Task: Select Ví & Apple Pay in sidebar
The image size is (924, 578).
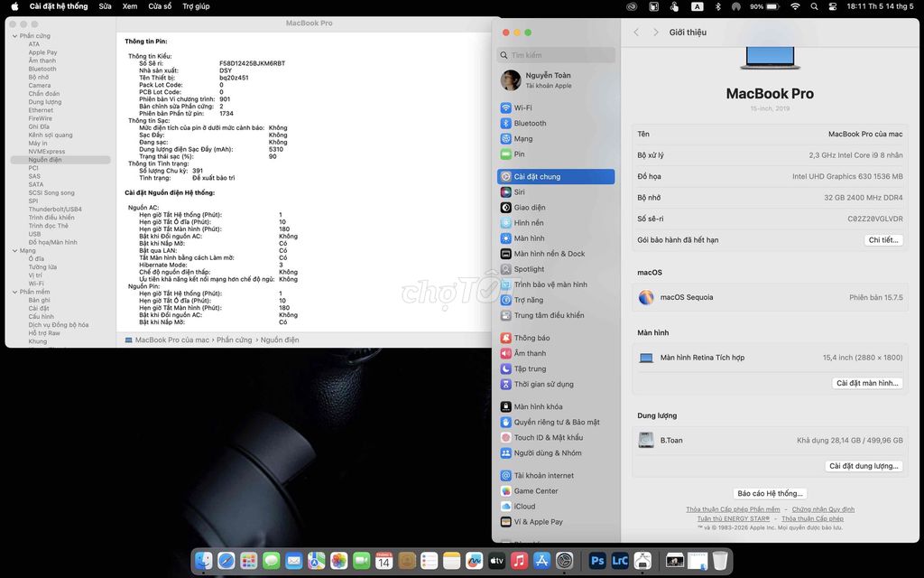Action: point(556,521)
